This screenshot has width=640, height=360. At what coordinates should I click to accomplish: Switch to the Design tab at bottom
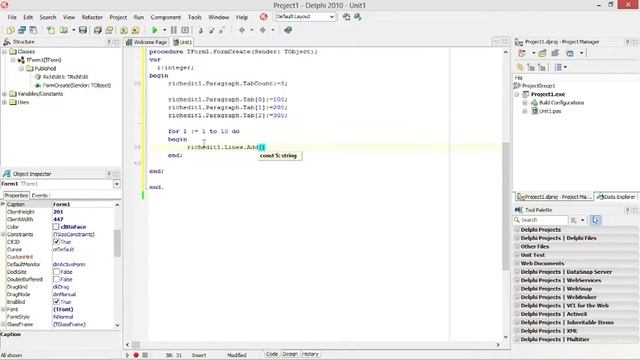pyautogui.click(x=290, y=354)
